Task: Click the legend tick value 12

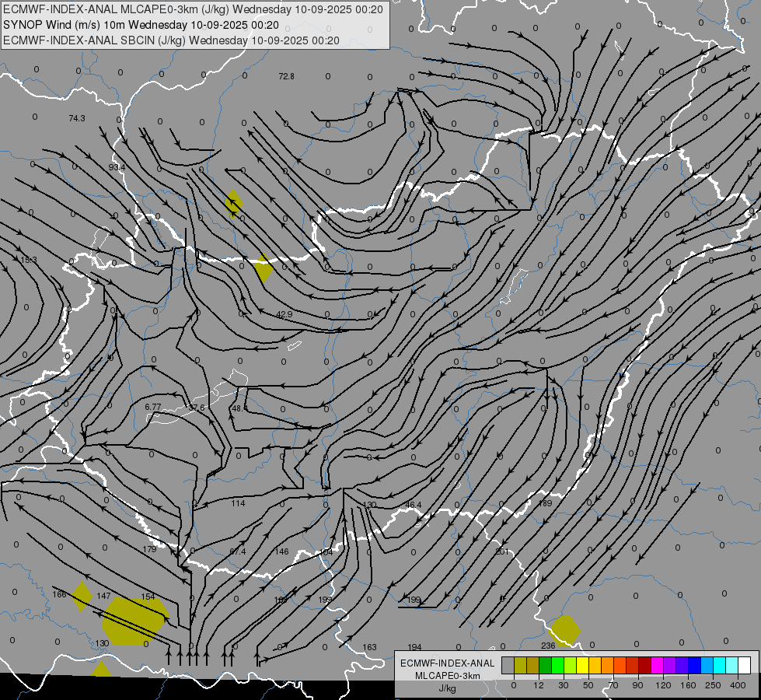Action: (x=538, y=685)
